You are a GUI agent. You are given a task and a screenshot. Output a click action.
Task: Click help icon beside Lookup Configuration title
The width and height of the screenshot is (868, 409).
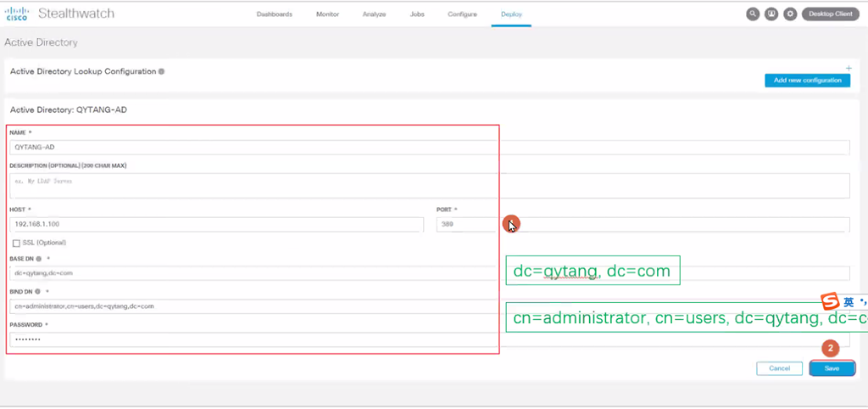(161, 71)
